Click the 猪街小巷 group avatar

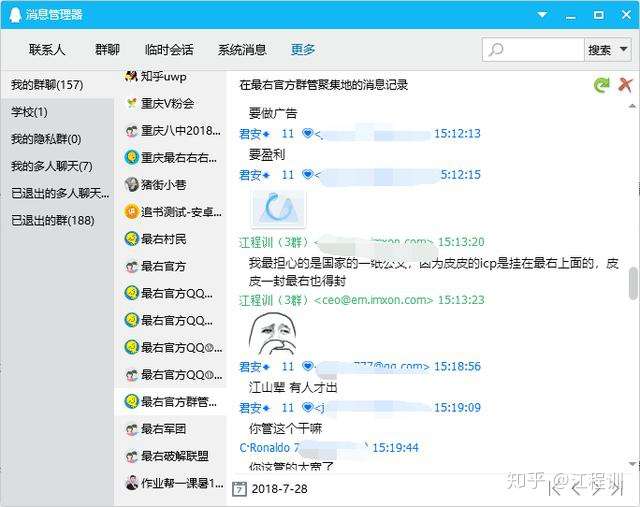click(131, 185)
